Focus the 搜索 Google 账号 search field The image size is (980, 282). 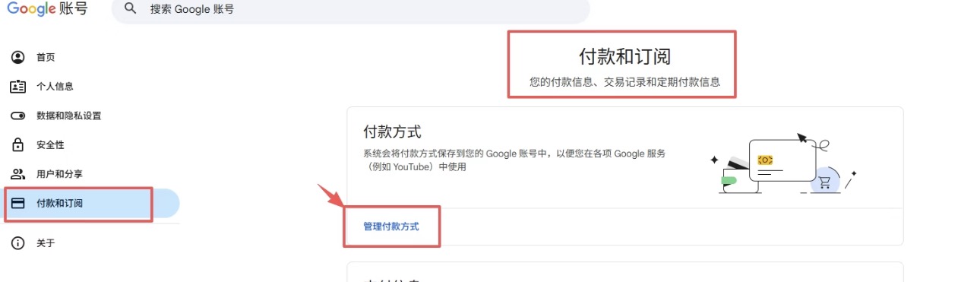351,10
